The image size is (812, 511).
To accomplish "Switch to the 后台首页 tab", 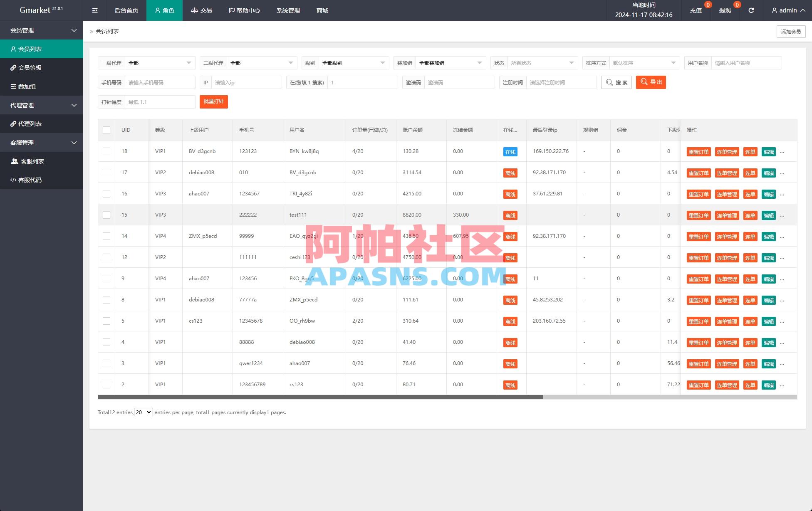I will point(126,10).
